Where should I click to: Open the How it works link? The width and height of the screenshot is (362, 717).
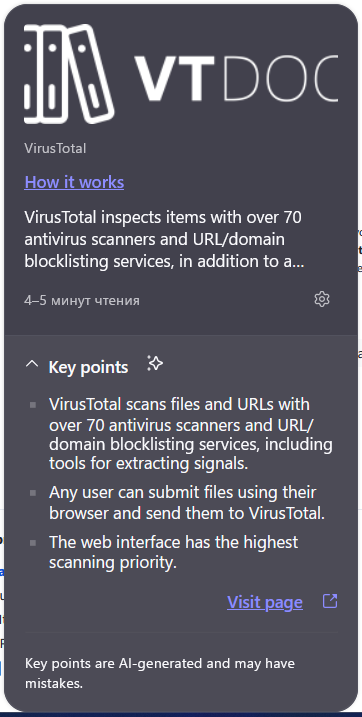pyautogui.click(x=74, y=182)
